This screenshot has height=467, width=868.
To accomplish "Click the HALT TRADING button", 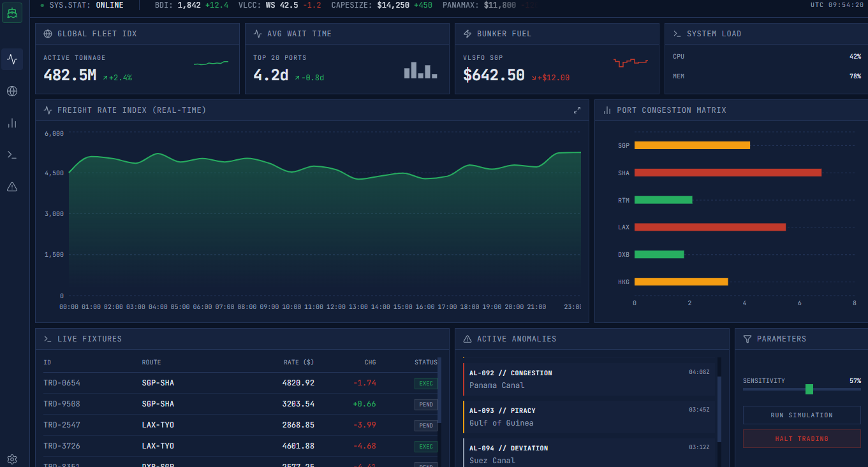I will (802, 438).
